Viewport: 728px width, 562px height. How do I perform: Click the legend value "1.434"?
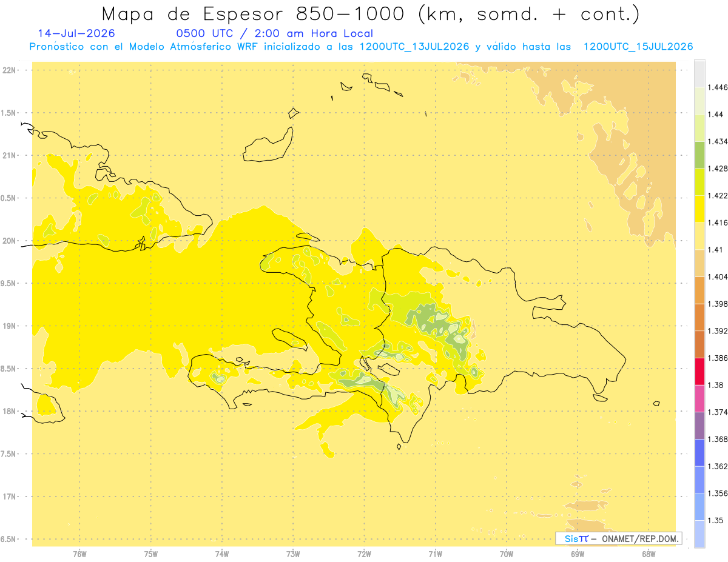tap(718, 141)
